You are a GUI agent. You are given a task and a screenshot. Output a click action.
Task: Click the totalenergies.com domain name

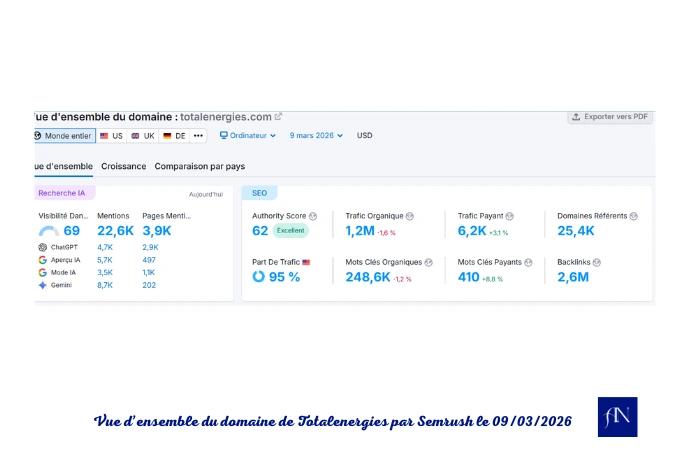pyautogui.click(x=225, y=117)
